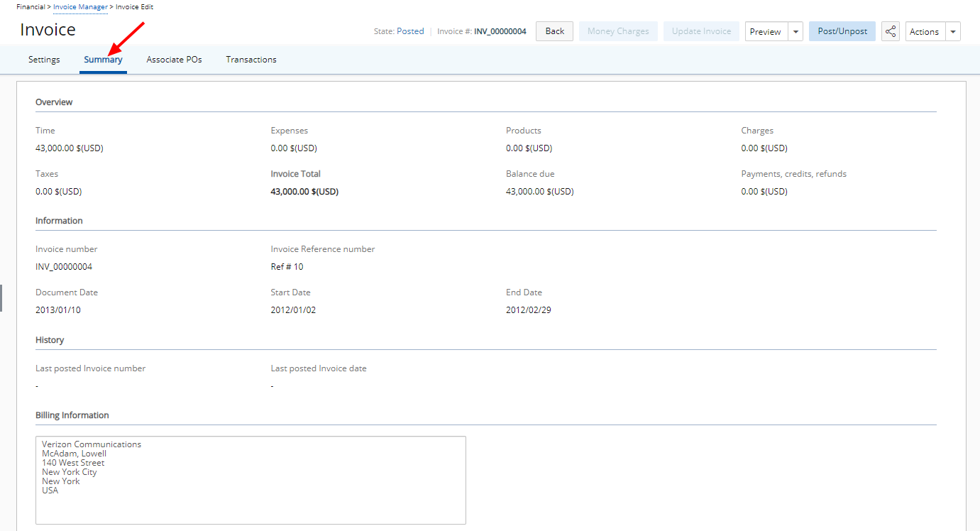Click the Billing Information section heading

[x=72, y=415]
